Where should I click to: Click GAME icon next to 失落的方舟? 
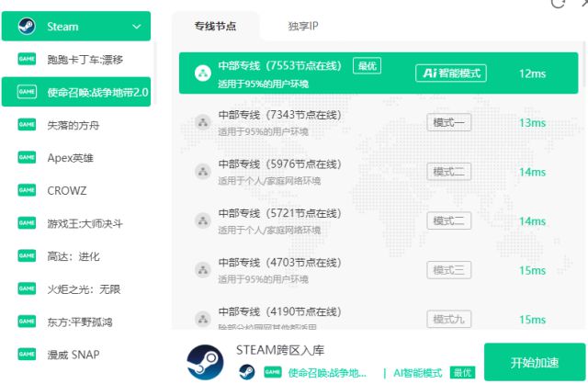(x=27, y=125)
